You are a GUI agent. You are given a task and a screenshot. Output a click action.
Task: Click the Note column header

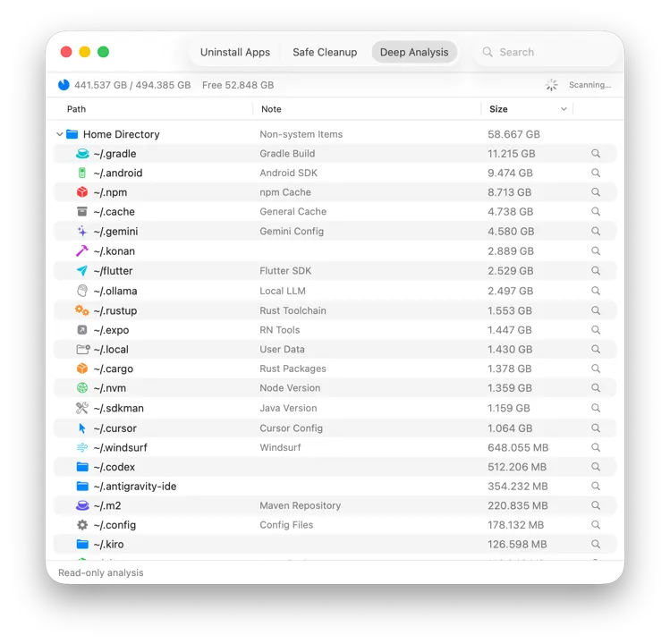[271, 109]
